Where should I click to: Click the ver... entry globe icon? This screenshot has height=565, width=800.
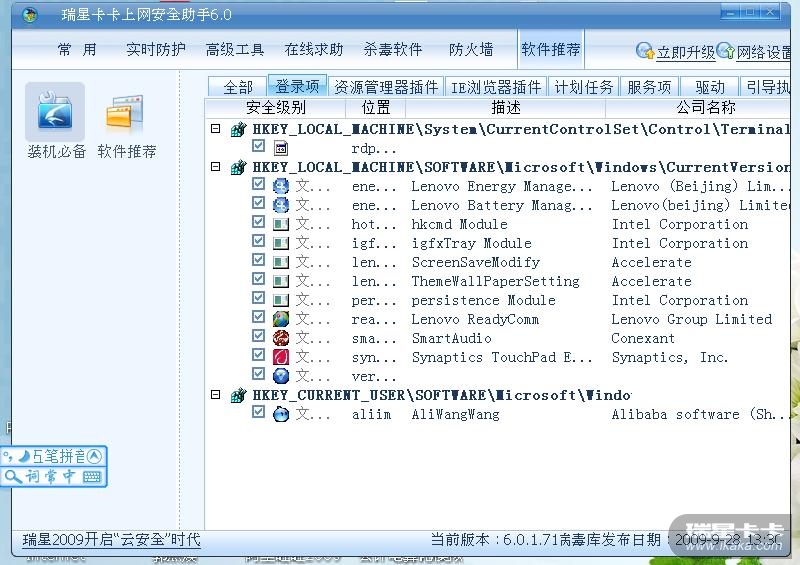pyautogui.click(x=281, y=376)
